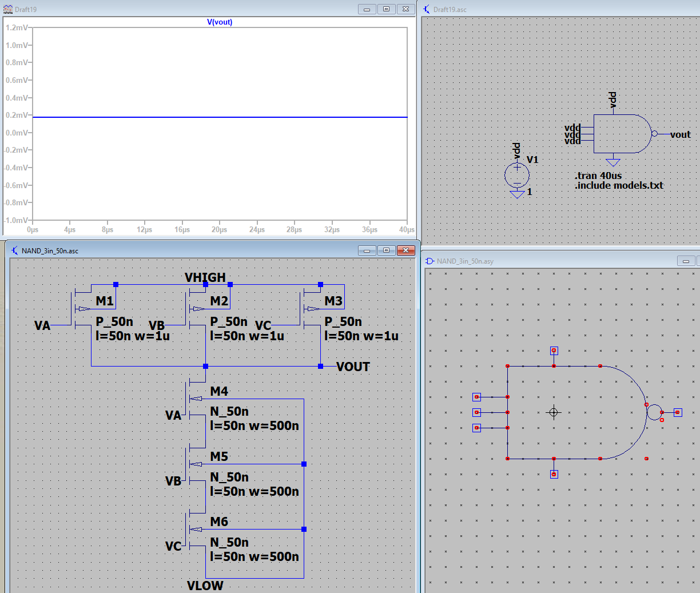Click the .tran 40us directive
Screen dimensions: 700x593
click(598, 176)
